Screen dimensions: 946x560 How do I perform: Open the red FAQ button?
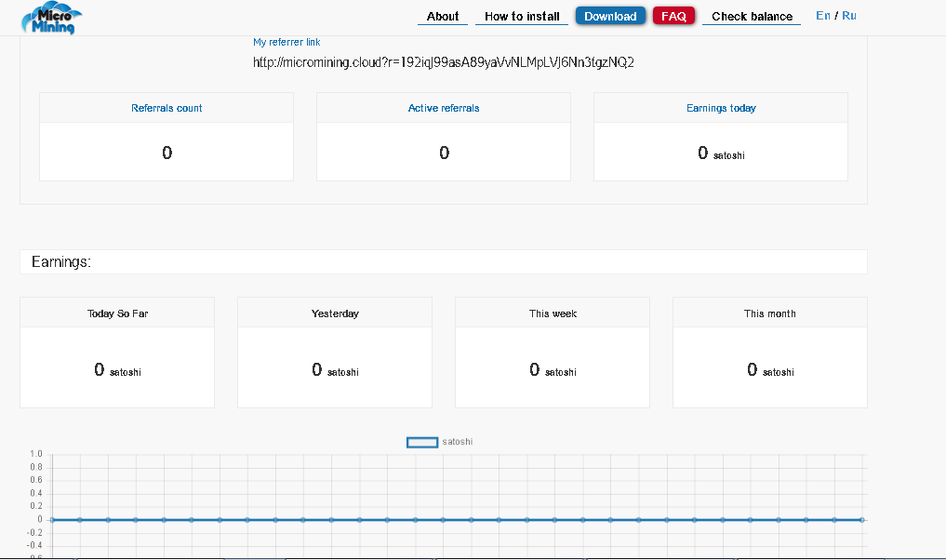click(673, 16)
